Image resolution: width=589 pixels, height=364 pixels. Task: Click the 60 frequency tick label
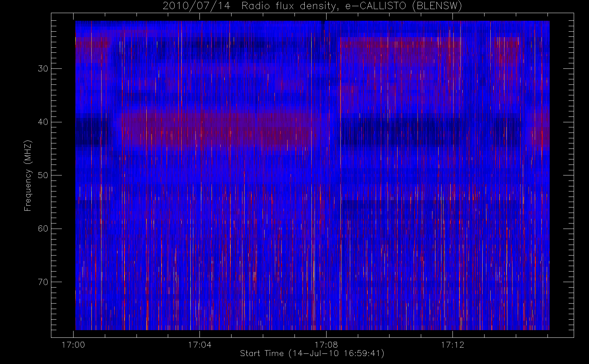point(43,229)
